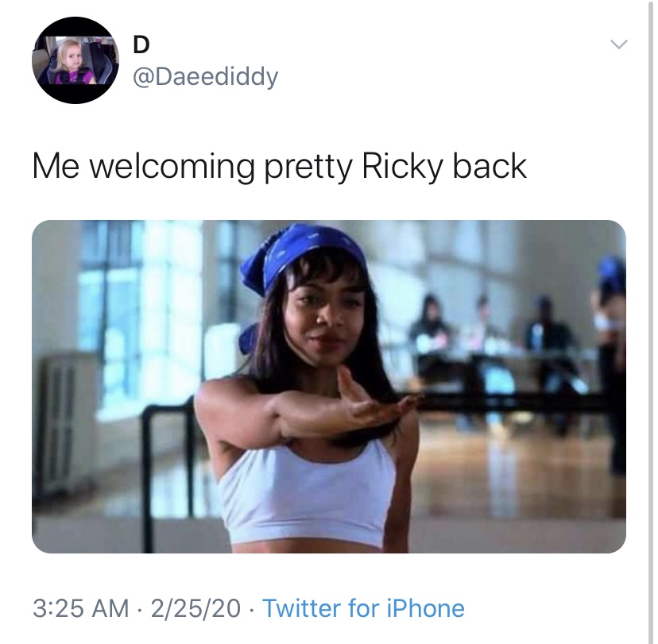Click the word 'welcoming' in the tweet

172,167
